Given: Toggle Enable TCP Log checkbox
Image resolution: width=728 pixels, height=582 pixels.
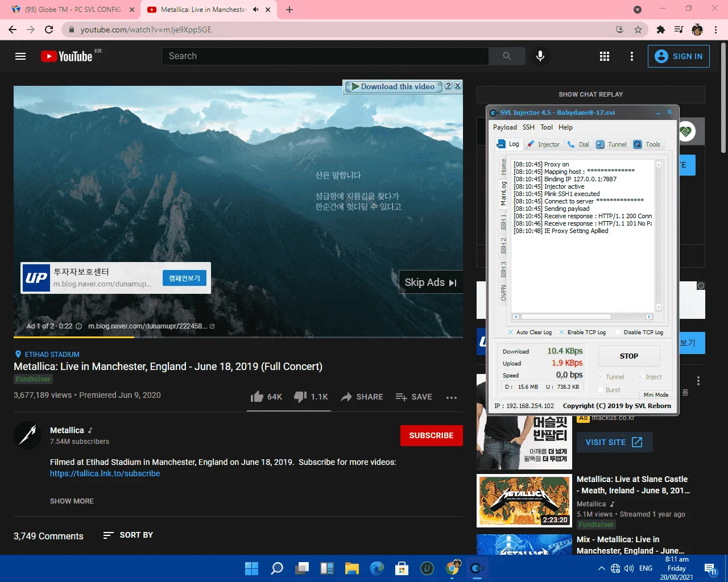Looking at the screenshot, I should [562, 332].
